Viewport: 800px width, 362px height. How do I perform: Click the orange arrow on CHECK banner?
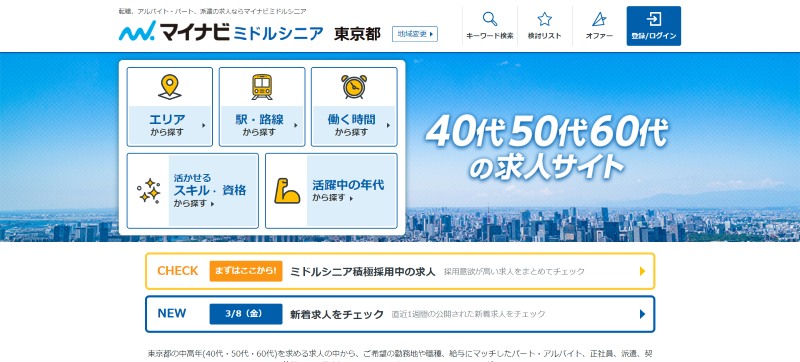642,271
